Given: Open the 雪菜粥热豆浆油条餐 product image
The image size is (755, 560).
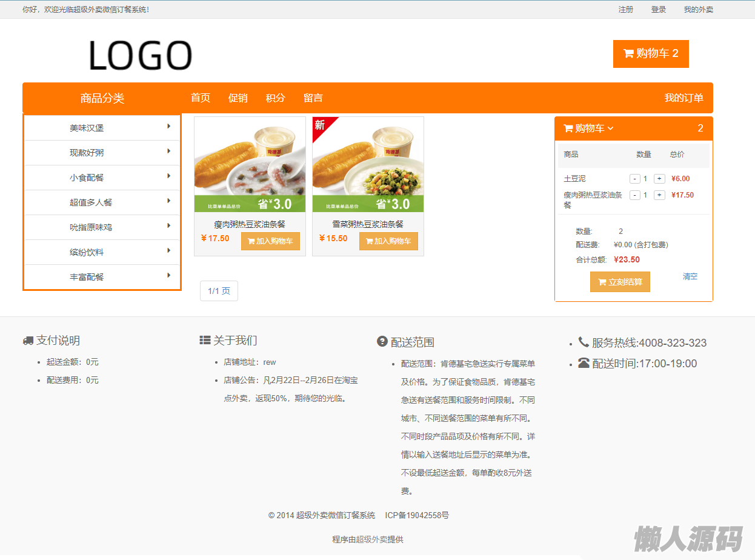Looking at the screenshot, I should [368, 165].
